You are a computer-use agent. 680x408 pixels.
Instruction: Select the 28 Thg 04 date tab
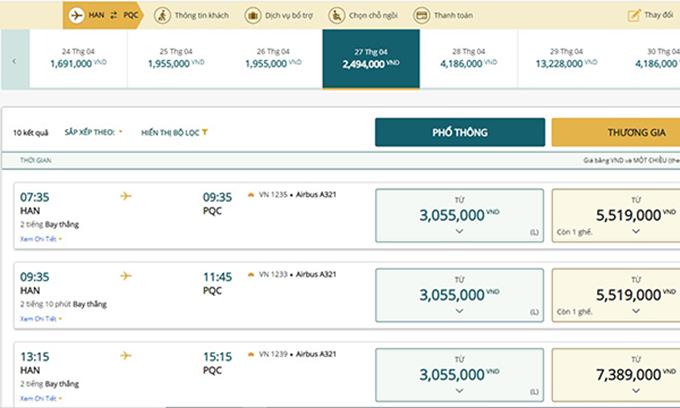pyautogui.click(x=468, y=59)
